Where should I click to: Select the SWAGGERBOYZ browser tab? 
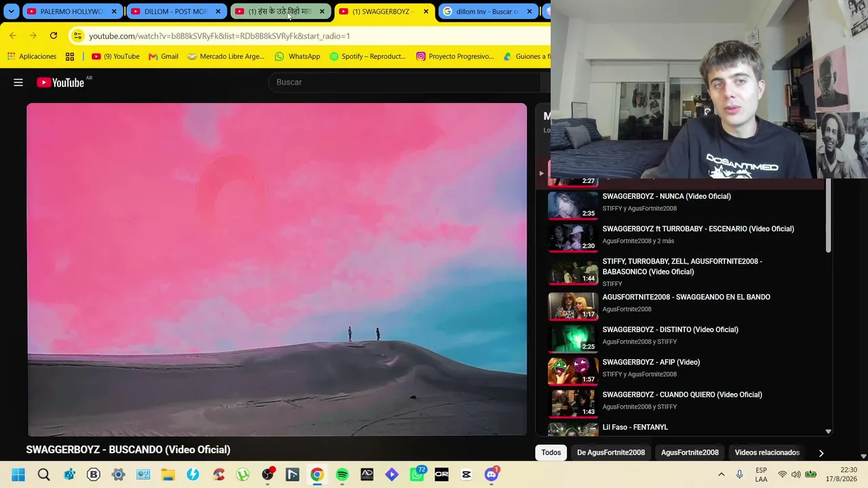383,12
